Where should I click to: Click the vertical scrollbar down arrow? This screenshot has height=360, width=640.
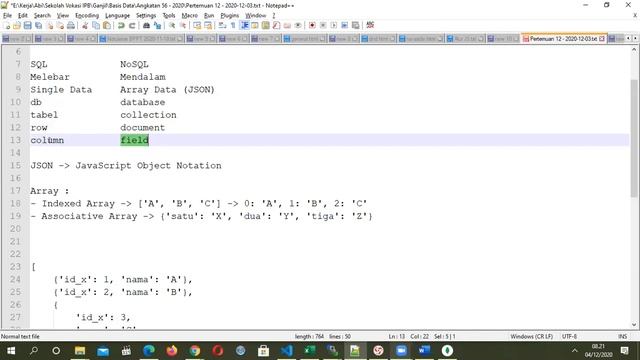[634, 325]
